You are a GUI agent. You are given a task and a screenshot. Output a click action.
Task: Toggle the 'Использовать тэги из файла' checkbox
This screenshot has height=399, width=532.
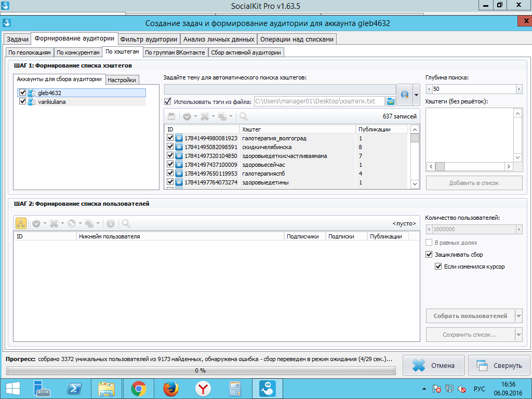click(168, 101)
